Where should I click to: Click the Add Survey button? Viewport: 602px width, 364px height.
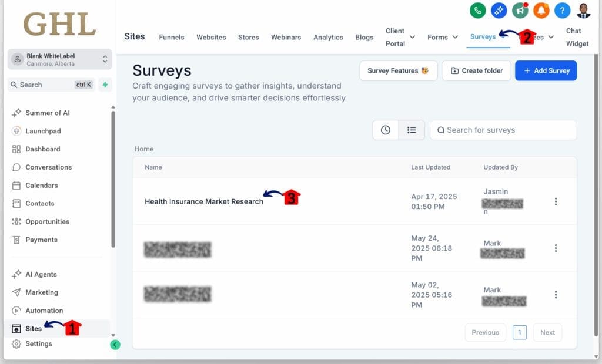[x=546, y=70]
